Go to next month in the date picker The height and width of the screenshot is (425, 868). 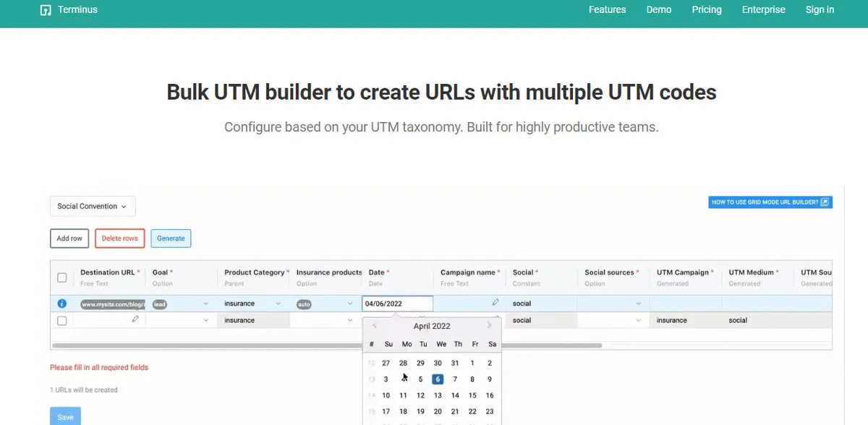coord(491,326)
